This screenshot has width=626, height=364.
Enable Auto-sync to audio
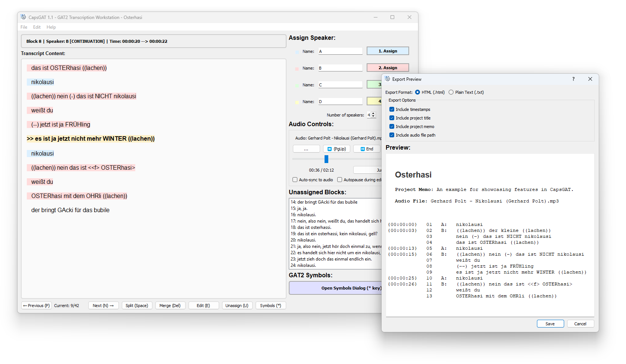click(x=295, y=179)
